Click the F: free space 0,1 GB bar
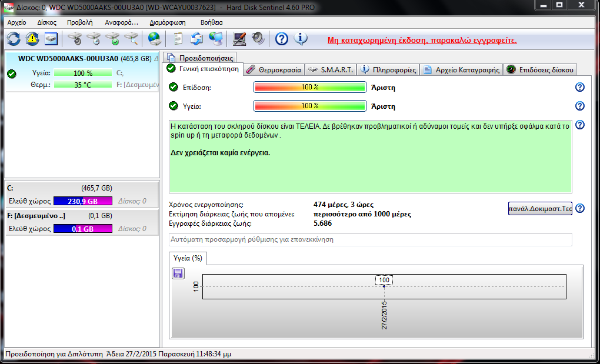 click(x=83, y=229)
